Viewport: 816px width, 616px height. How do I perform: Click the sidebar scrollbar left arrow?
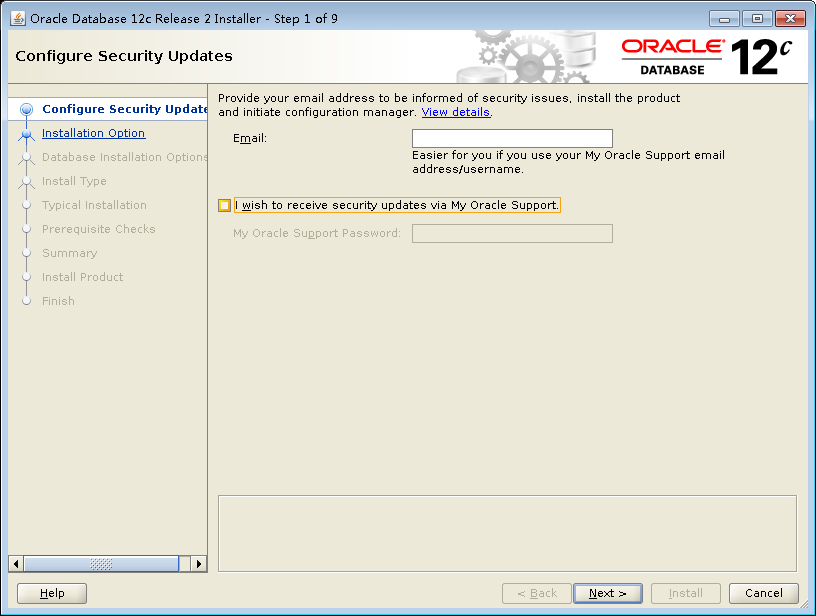coord(16,564)
